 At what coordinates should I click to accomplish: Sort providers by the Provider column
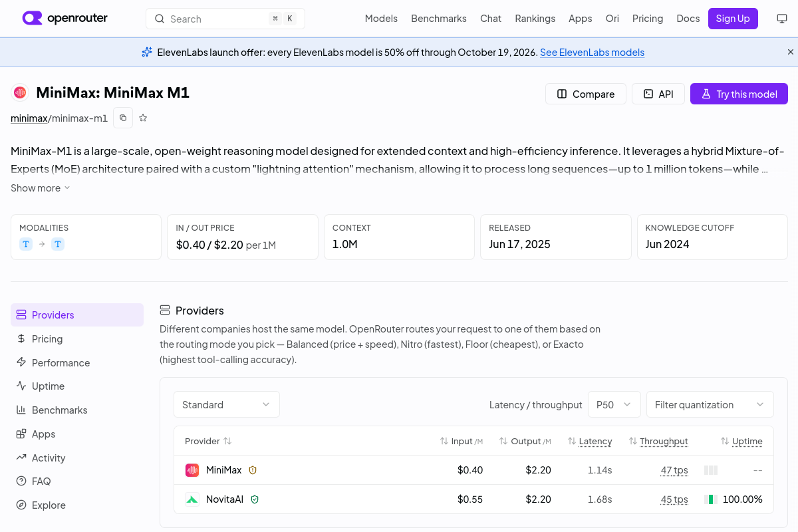[x=208, y=441]
